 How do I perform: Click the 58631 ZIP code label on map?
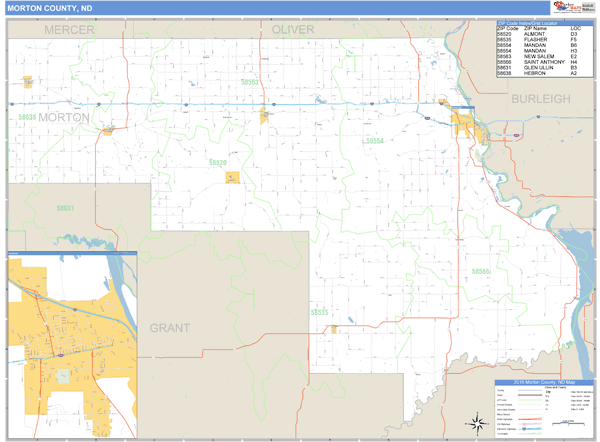pyautogui.click(x=65, y=208)
